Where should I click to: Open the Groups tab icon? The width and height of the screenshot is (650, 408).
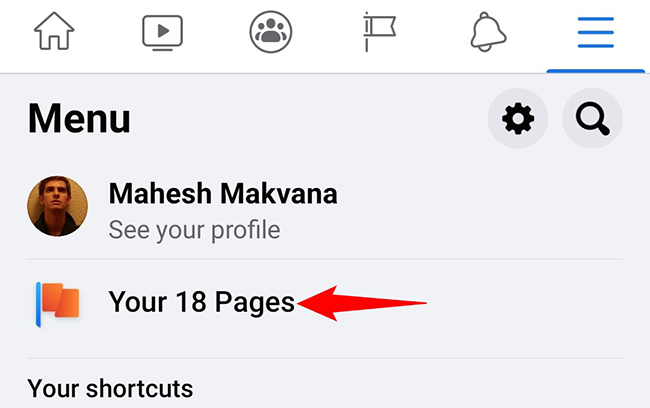tap(270, 32)
